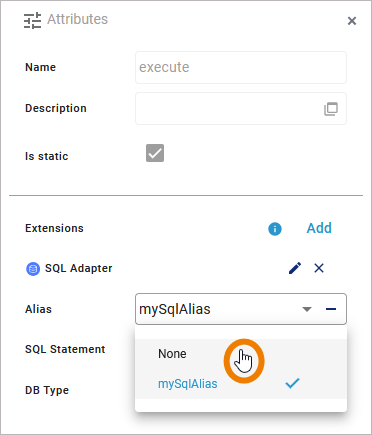372x435 pixels.
Task: Clear the Alias with minus icon
Action: click(x=331, y=309)
